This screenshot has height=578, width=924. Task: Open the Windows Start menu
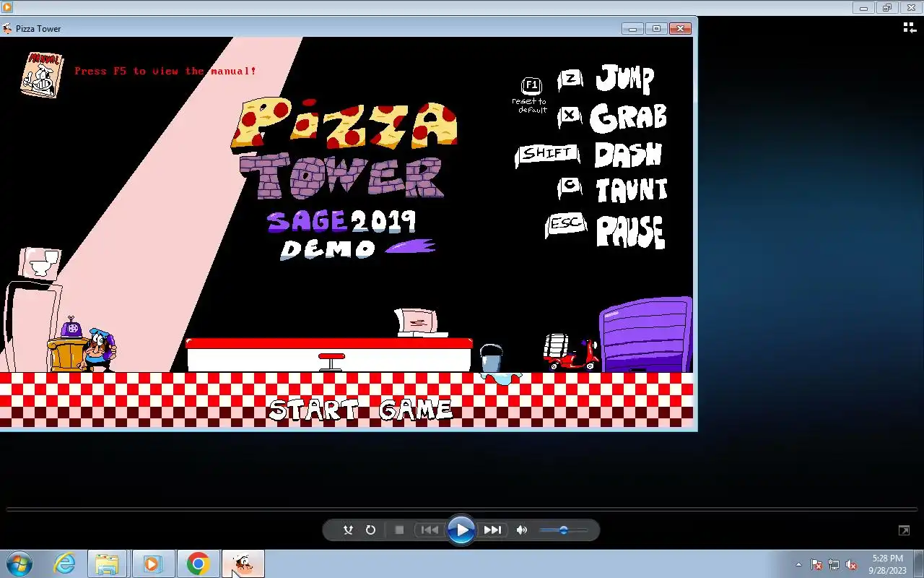pyautogui.click(x=19, y=564)
